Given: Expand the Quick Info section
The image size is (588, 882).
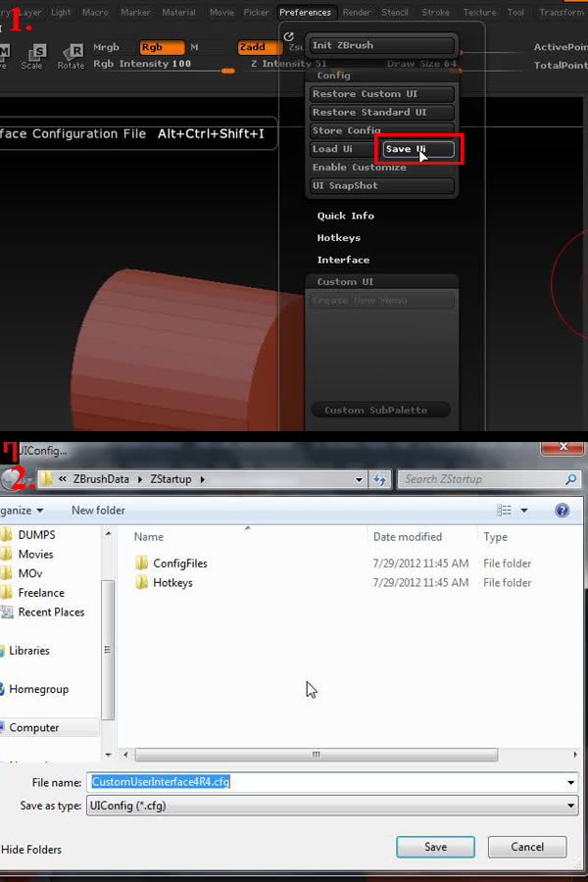Looking at the screenshot, I should click(346, 216).
